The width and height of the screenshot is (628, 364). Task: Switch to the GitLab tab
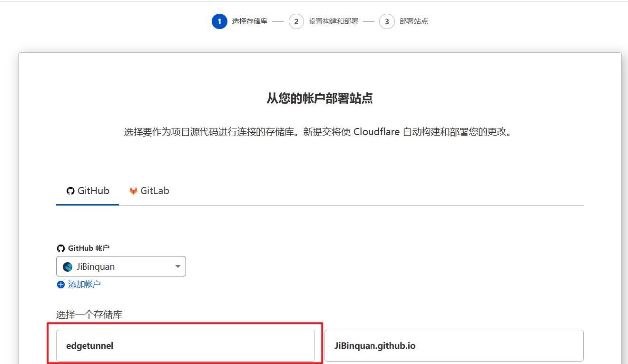149,190
